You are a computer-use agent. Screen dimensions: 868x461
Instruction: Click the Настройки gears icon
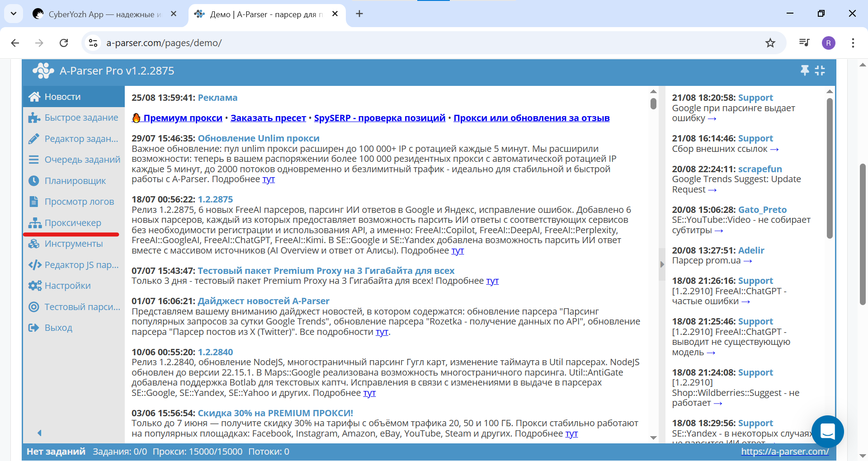click(x=34, y=286)
